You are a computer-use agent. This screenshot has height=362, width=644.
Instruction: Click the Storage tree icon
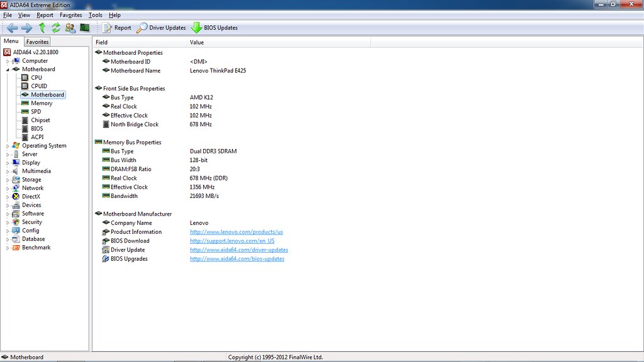(x=16, y=179)
